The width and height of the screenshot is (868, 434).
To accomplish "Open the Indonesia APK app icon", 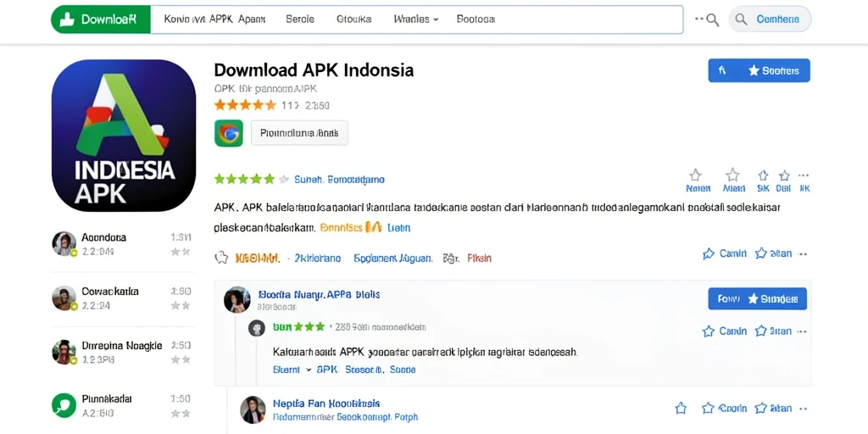I will coord(124,136).
